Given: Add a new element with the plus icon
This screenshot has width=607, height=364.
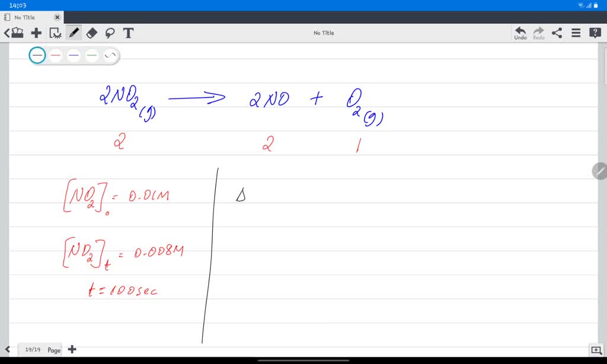Looking at the screenshot, I should (x=36, y=33).
